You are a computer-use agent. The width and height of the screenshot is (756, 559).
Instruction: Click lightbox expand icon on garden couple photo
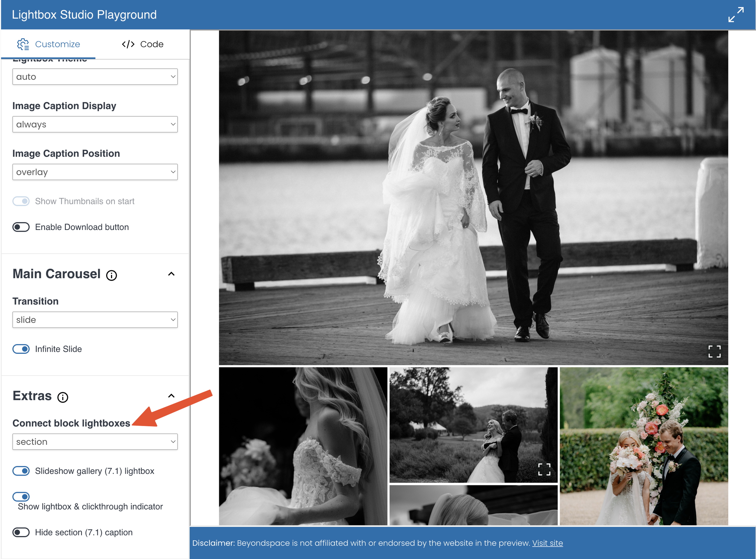click(x=544, y=469)
